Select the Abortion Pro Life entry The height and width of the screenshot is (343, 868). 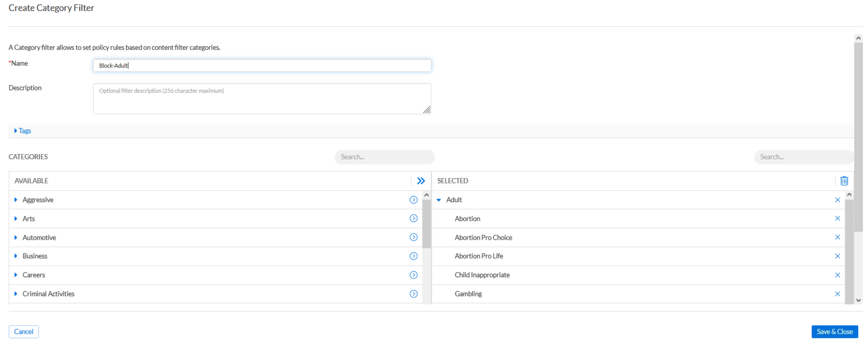tap(479, 256)
